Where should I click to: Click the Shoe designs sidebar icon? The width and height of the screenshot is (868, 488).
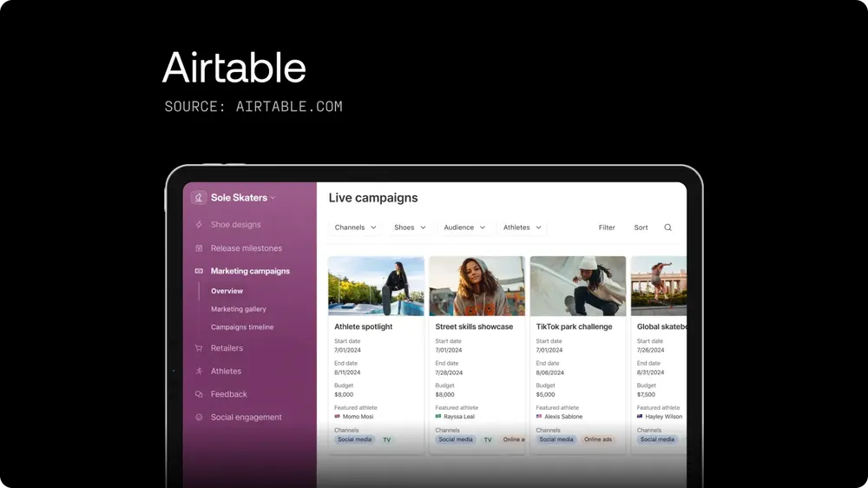pos(199,225)
